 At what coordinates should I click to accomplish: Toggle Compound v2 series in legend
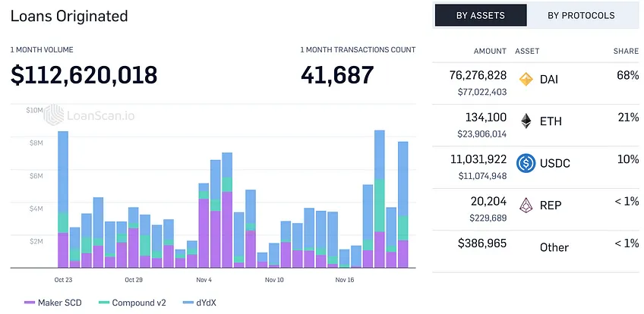133,303
